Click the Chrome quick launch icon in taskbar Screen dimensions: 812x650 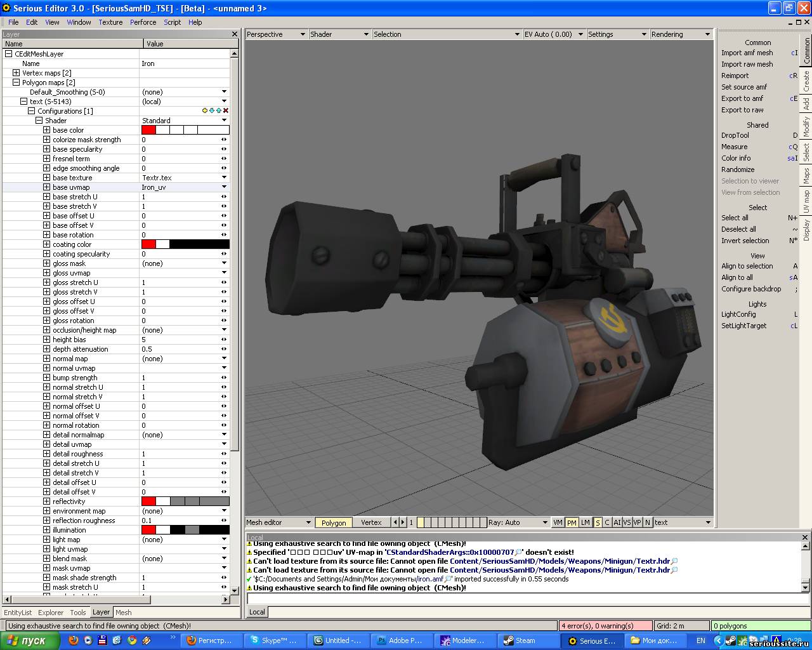[132, 640]
